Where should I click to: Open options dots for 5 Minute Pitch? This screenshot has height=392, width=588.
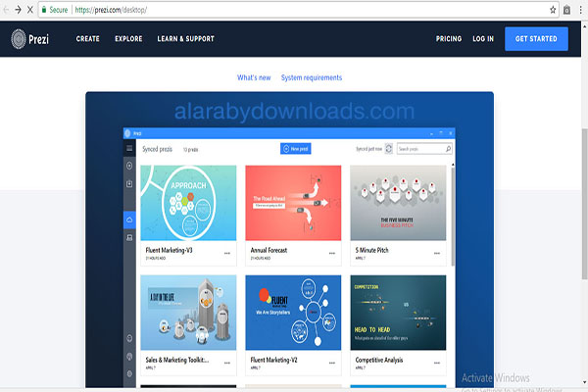click(437, 253)
